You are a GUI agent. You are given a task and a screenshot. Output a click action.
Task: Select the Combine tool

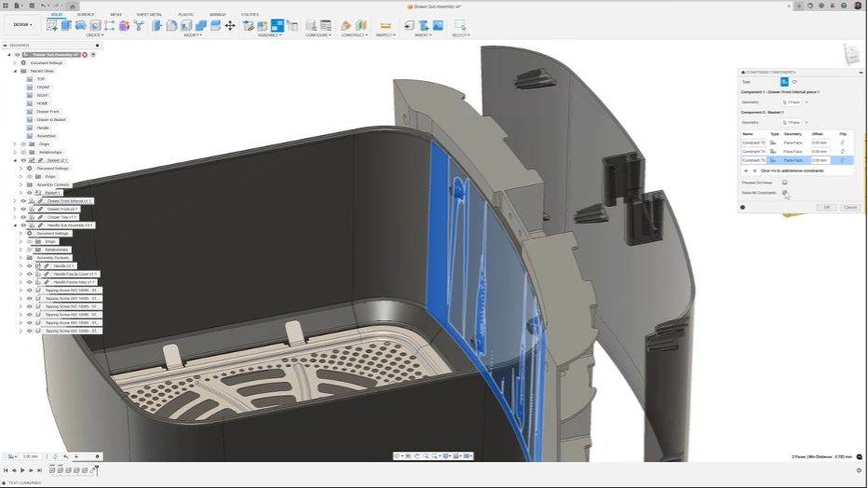coord(201,25)
